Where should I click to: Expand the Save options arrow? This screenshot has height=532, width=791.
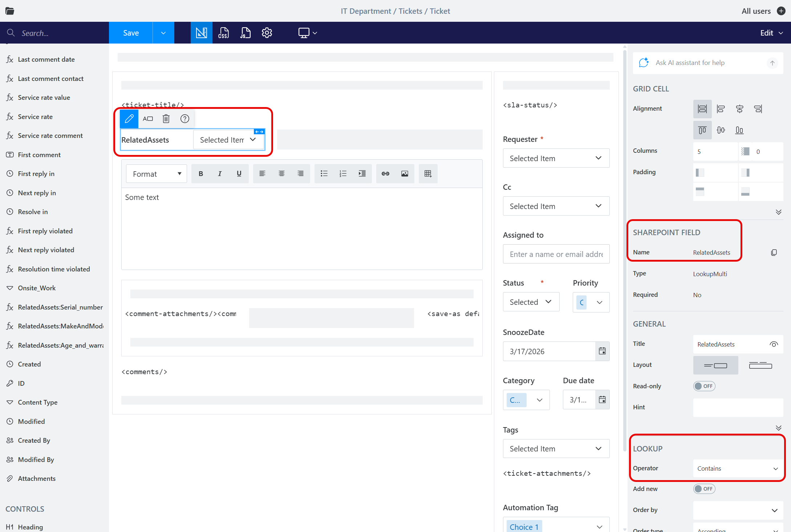click(x=163, y=33)
